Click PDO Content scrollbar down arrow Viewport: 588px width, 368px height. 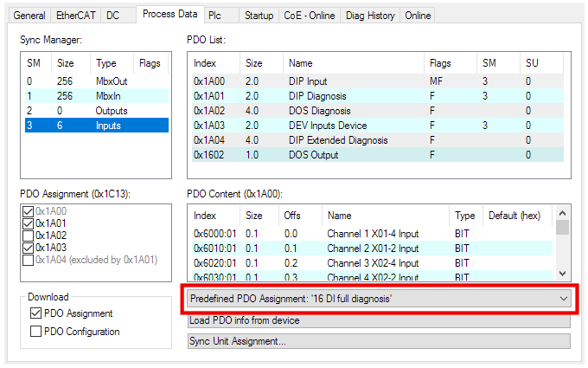(x=562, y=274)
